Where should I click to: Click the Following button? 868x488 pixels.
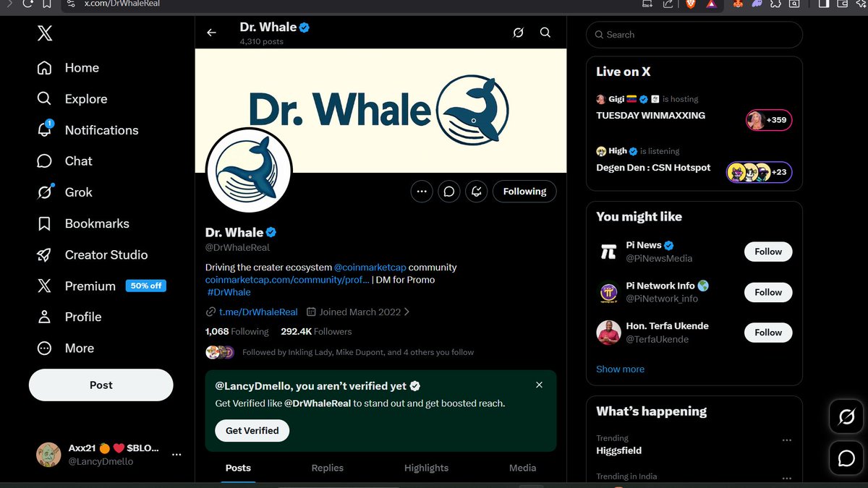pos(524,192)
